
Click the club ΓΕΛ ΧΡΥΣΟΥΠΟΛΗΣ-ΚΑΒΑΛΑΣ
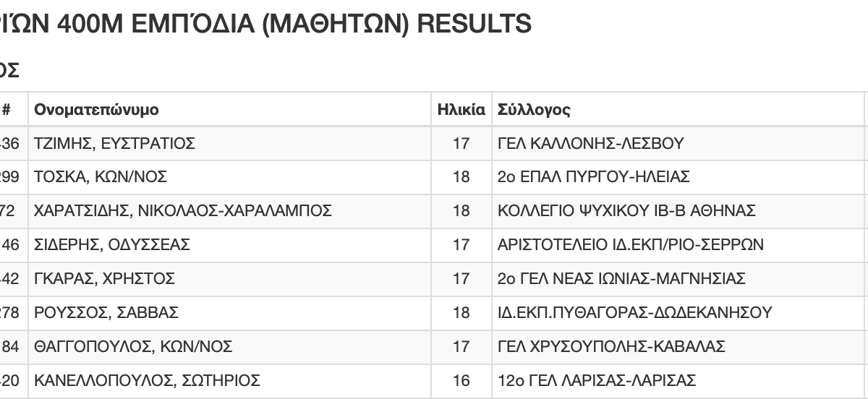[x=612, y=347]
